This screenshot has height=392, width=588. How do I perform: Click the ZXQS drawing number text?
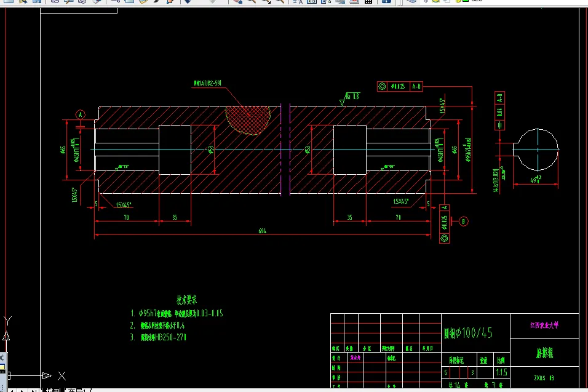pos(544,378)
